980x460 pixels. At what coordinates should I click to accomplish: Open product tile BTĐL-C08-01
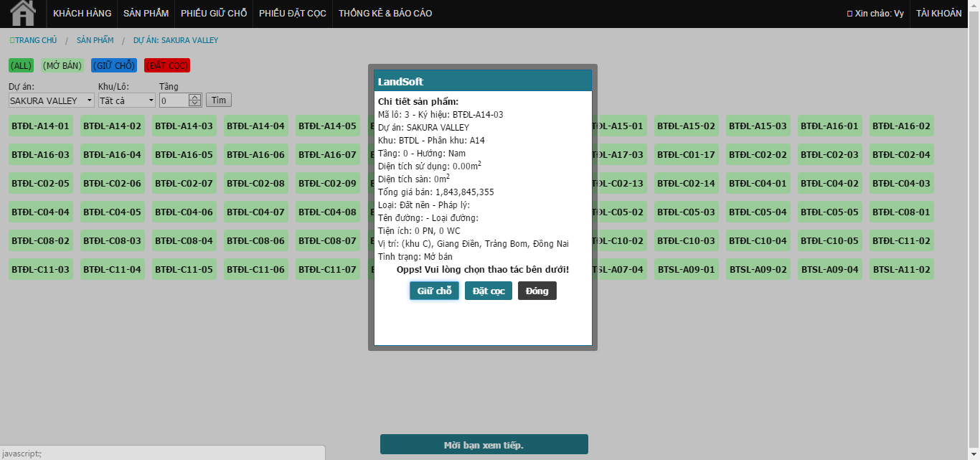(902, 212)
